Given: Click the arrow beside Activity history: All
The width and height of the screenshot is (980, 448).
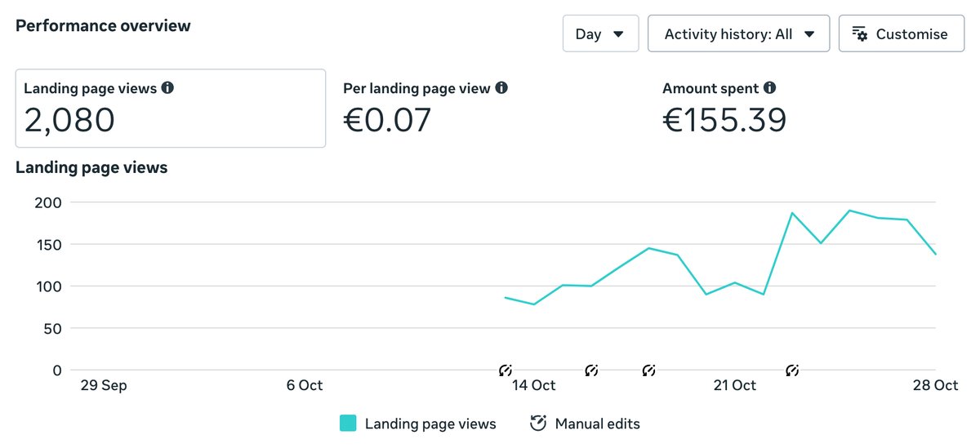Looking at the screenshot, I should [809, 33].
